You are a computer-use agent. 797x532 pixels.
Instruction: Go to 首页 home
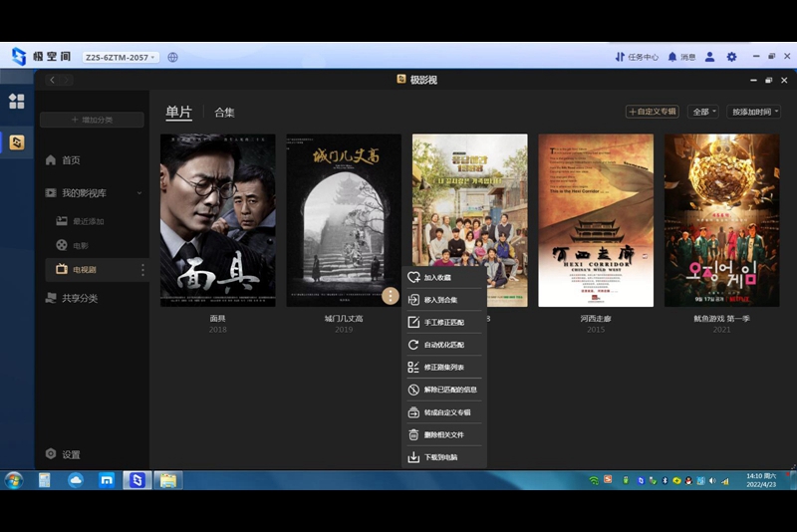point(63,160)
